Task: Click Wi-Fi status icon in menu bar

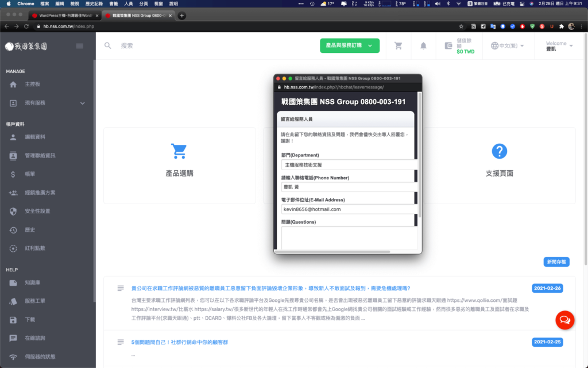Action: (x=458, y=4)
